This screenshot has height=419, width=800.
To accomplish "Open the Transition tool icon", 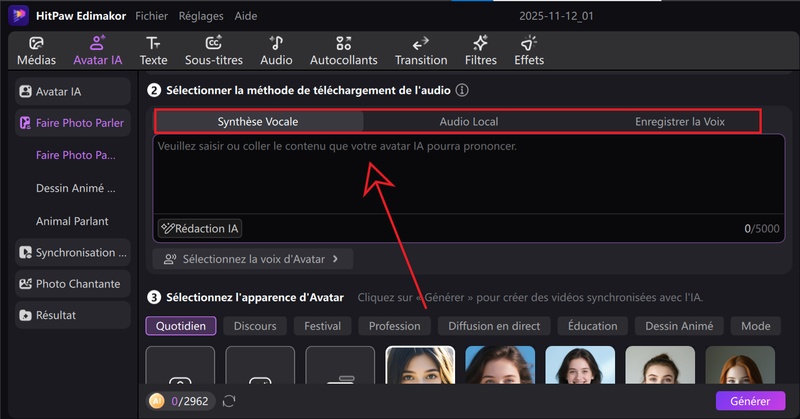I will click(420, 43).
